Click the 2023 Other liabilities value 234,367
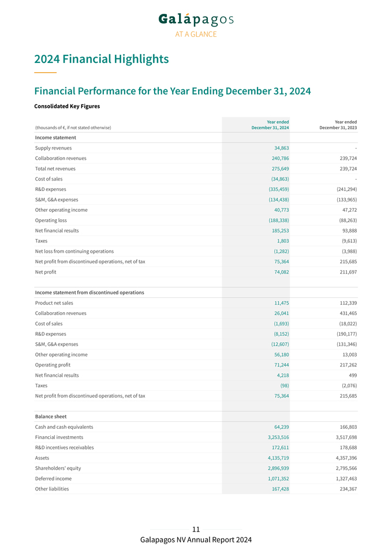The height and width of the screenshot is (554, 392). click(x=345, y=489)
